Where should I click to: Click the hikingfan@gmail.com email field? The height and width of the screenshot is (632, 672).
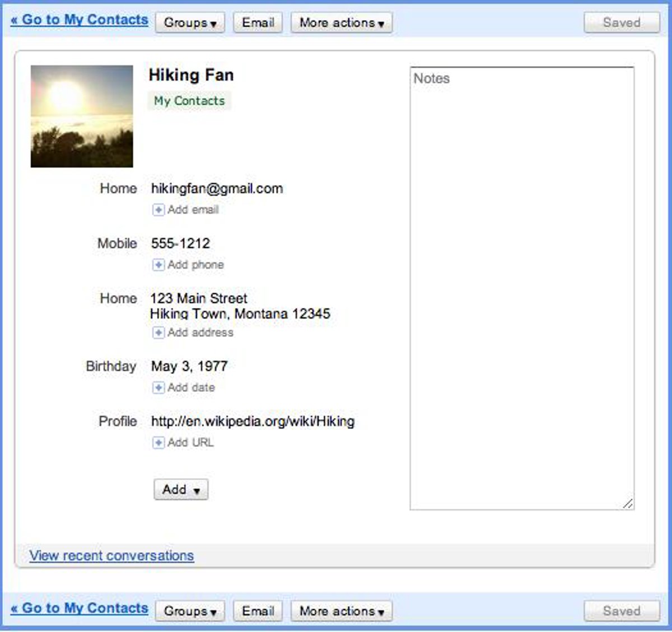pos(217,189)
